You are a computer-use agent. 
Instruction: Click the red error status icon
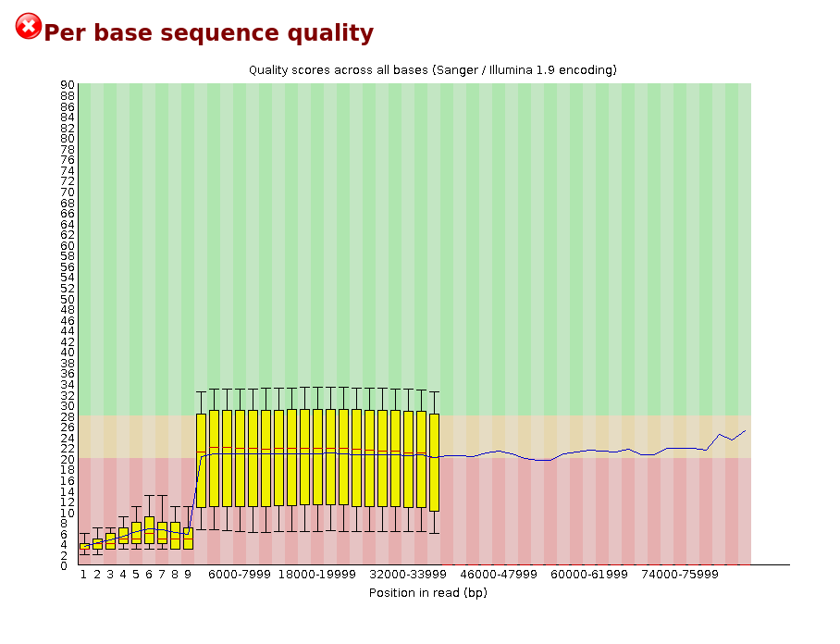[x=27, y=27]
